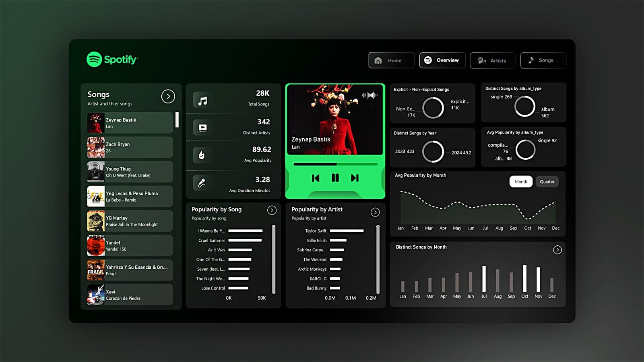Click the Artists person icon
This screenshot has width=644, height=362.
[x=481, y=60]
